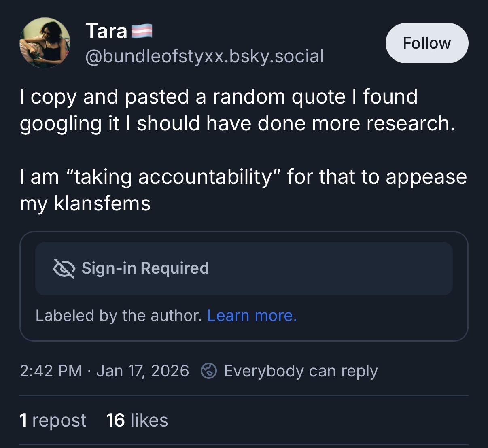
Task: Open the Learn more link
Action: click(252, 315)
